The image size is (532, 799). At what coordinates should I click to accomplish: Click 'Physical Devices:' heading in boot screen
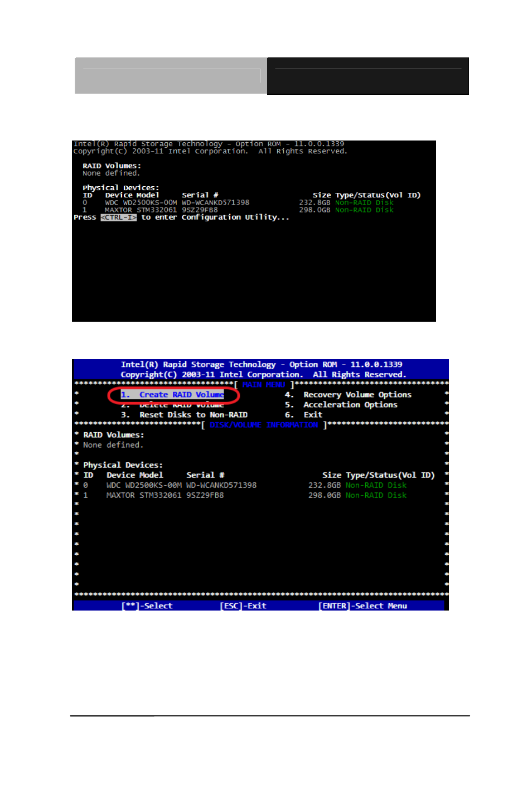pyautogui.click(x=120, y=188)
